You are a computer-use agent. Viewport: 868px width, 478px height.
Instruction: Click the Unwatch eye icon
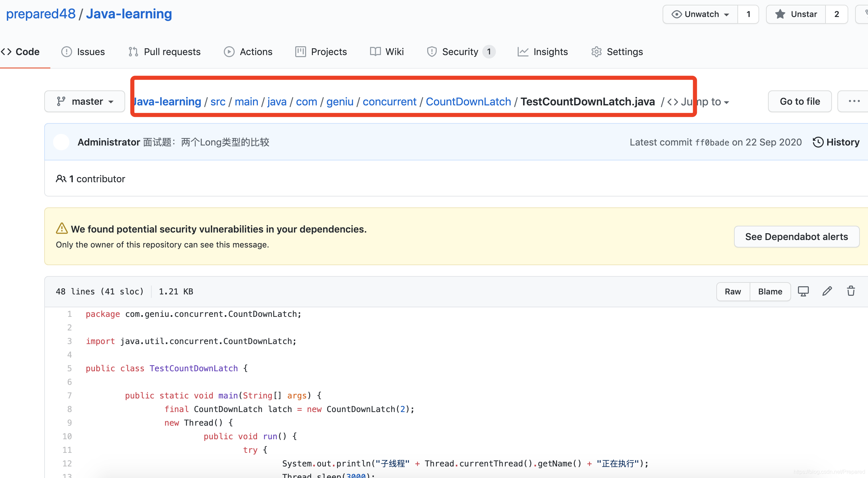tap(677, 14)
